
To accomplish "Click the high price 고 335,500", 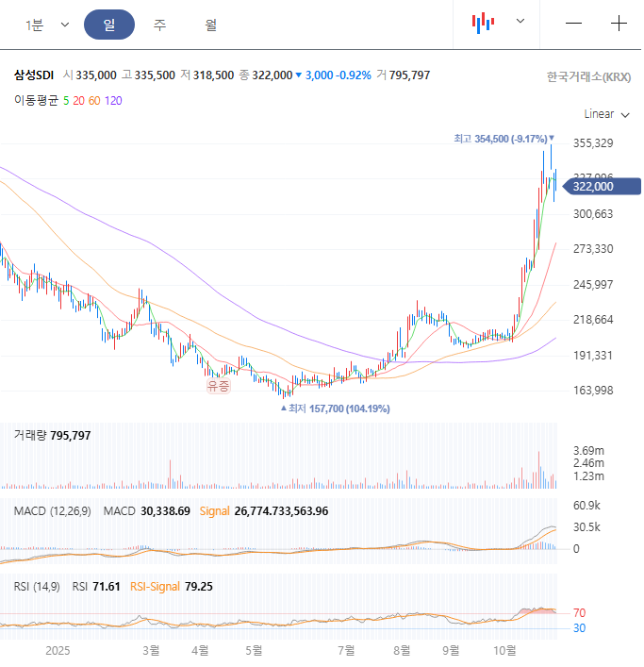I will 148,75.
